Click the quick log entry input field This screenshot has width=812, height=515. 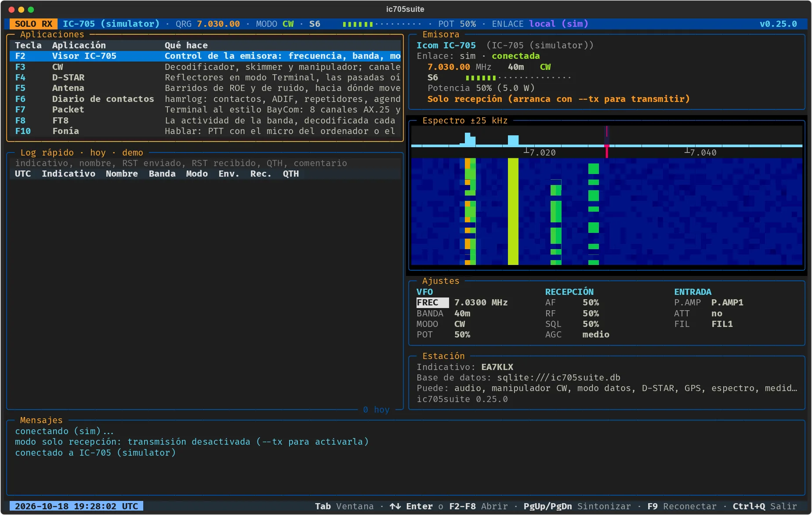(x=205, y=163)
